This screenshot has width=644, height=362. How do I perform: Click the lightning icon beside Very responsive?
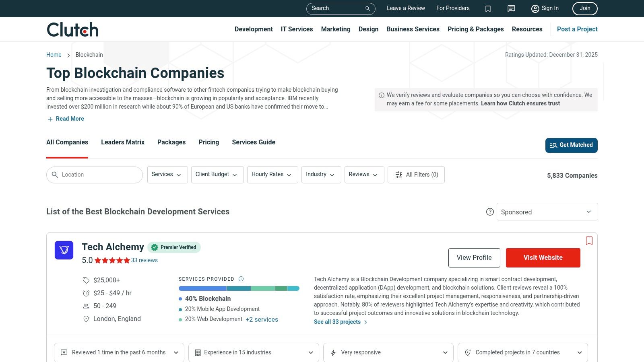[x=333, y=353]
